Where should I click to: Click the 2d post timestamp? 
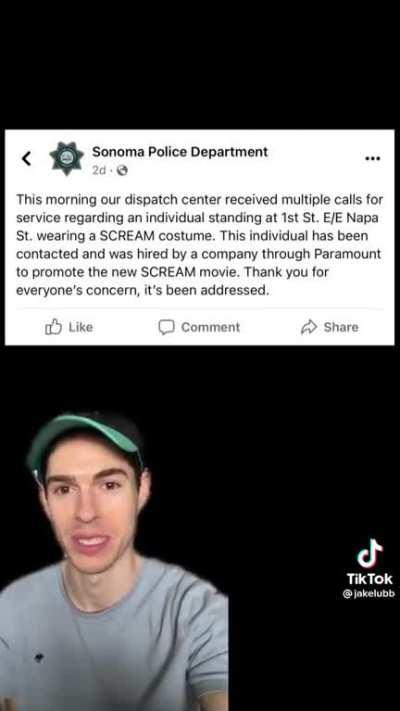click(99, 170)
